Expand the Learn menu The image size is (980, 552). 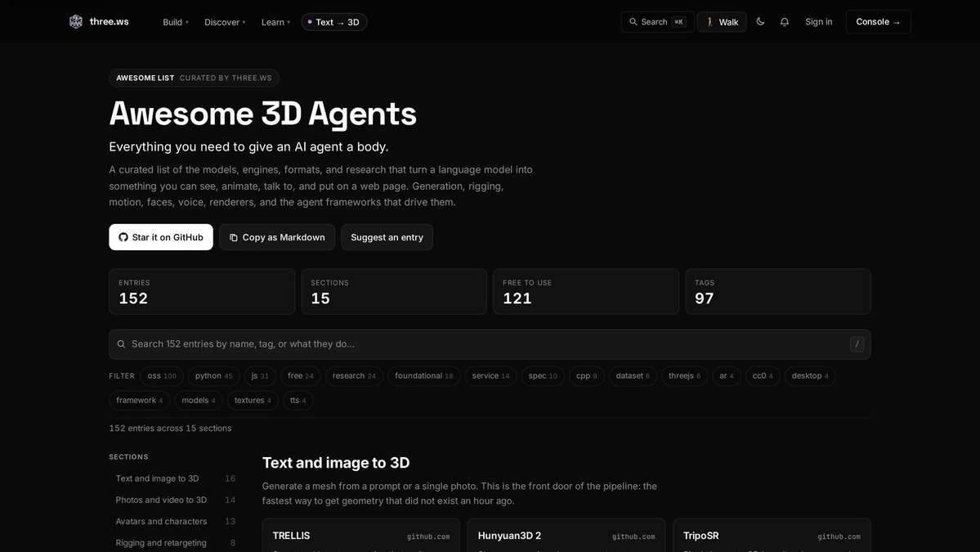[275, 22]
